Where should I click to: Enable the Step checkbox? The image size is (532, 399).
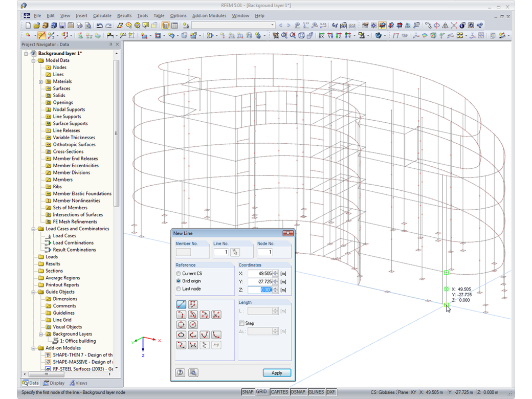242,323
